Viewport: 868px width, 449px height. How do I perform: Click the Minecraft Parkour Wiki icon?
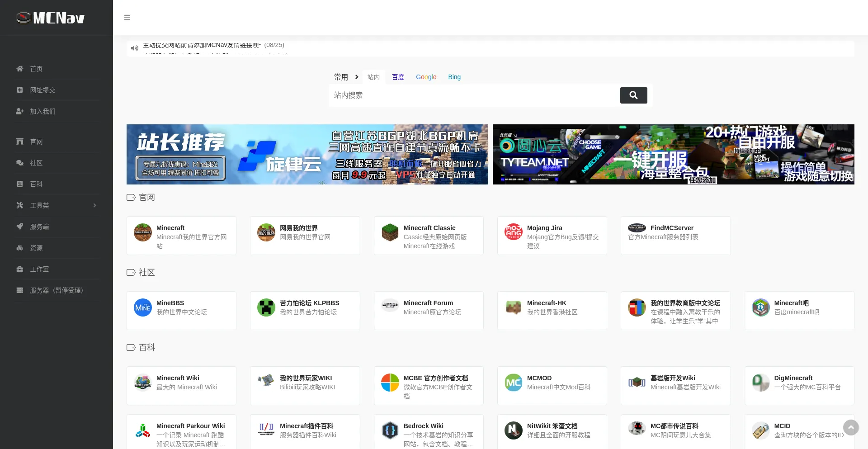pos(143,430)
